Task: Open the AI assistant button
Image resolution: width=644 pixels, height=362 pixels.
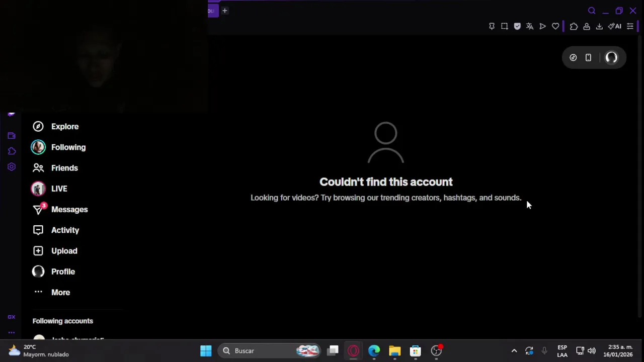Action: pos(615,26)
